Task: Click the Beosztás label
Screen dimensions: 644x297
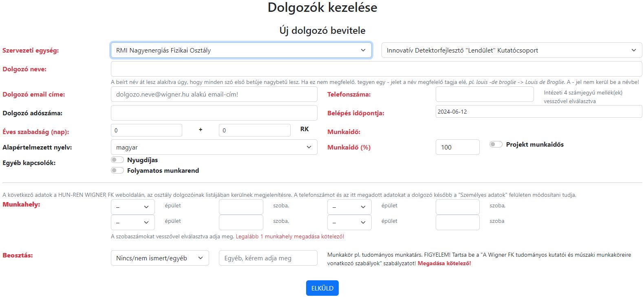Action: point(18,255)
